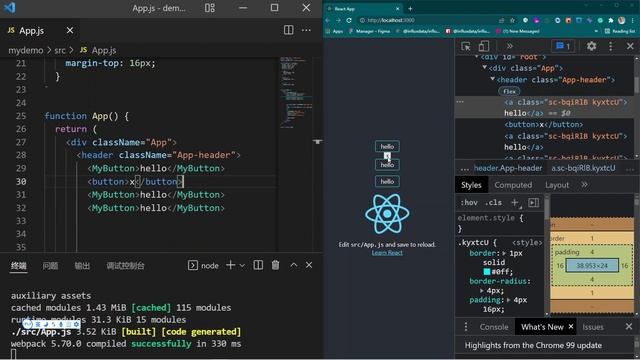Place cursor on line 25 function App
This screenshot has height=360, width=640.
pyautogui.click(x=87, y=116)
